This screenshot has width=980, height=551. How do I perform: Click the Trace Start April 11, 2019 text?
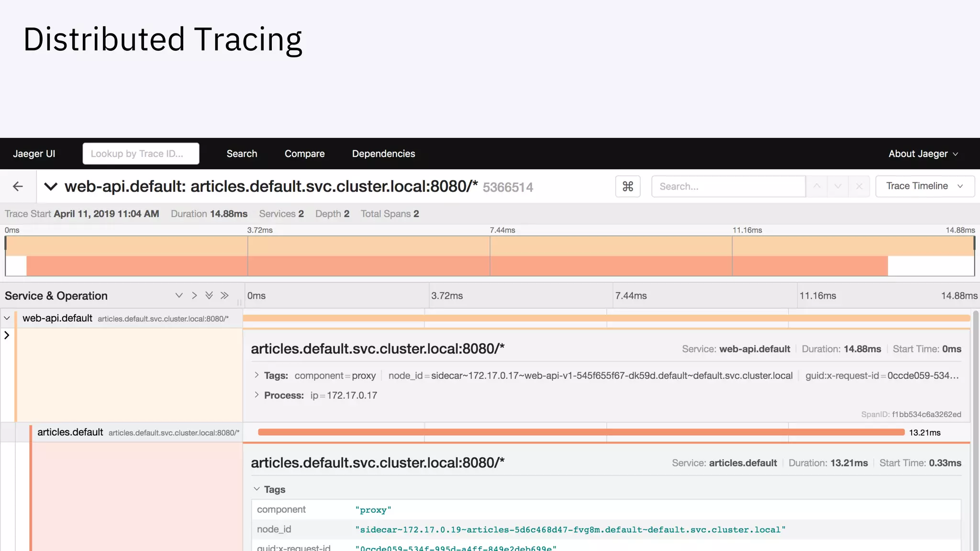[x=82, y=214]
